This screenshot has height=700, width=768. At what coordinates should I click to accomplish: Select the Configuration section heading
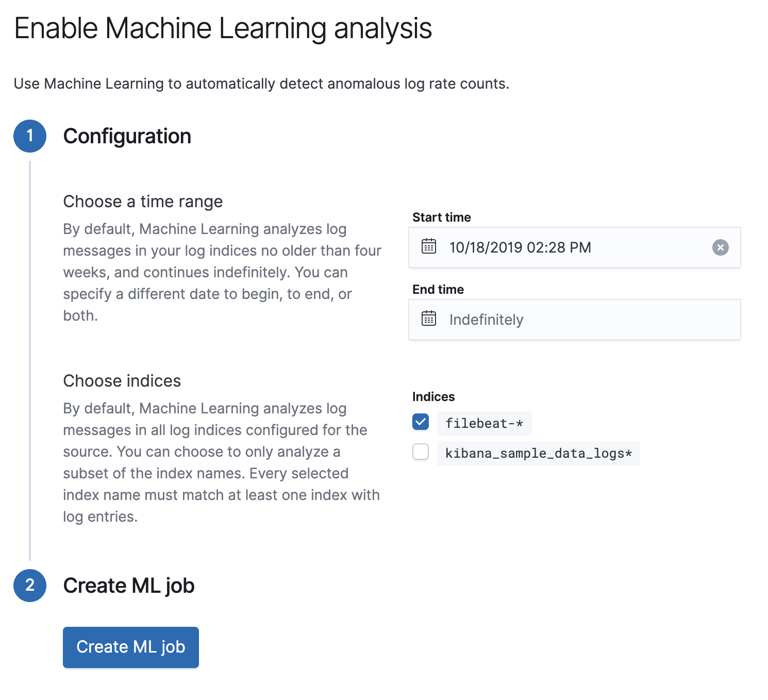(127, 136)
